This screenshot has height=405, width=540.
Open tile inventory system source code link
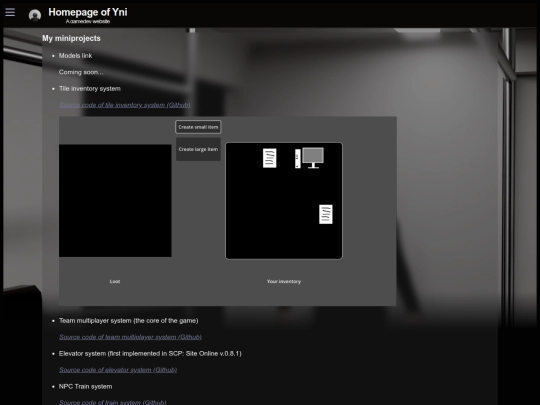pos(125,105)
